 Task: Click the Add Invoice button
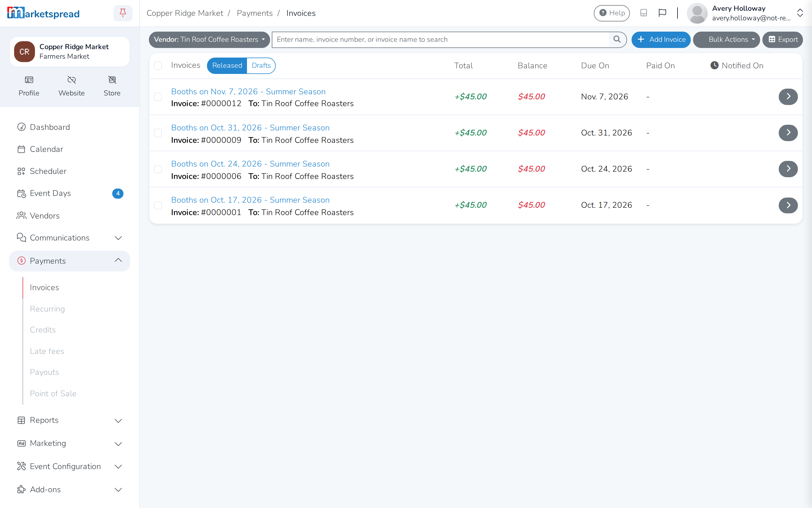click(x=661, y=40)
